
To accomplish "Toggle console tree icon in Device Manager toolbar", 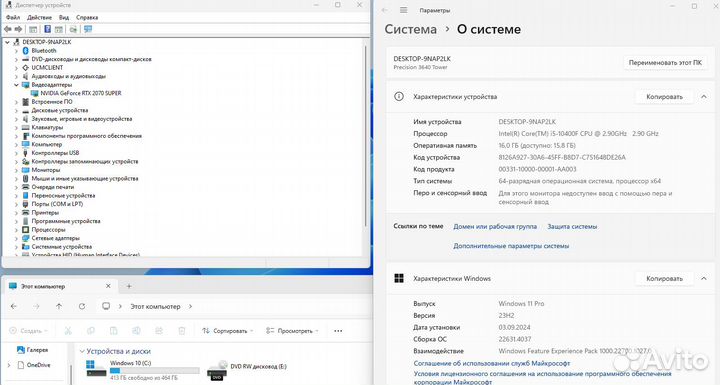I will 33,29.
